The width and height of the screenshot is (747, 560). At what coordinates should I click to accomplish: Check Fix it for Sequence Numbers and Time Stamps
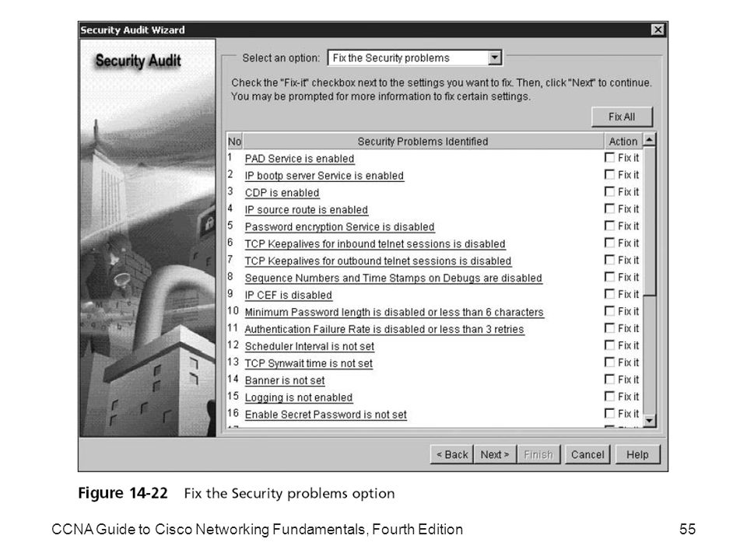(x=609, y=277)
